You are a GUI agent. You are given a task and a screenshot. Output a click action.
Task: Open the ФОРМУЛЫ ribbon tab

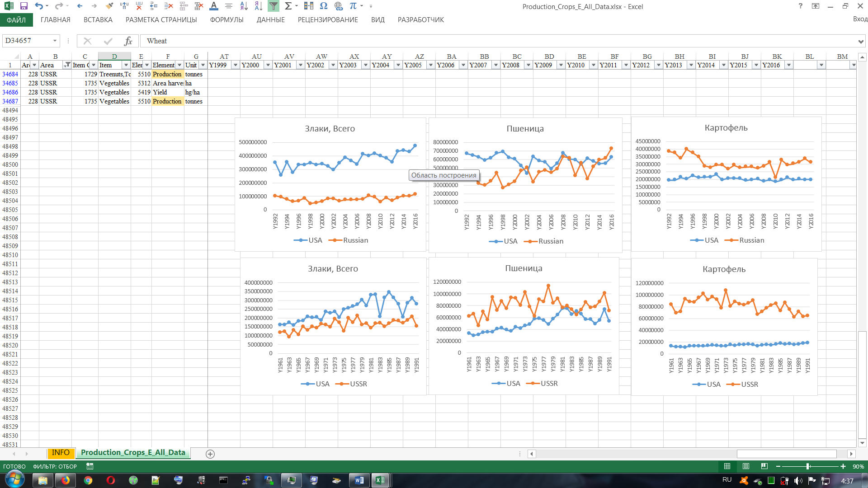point(226,20)
